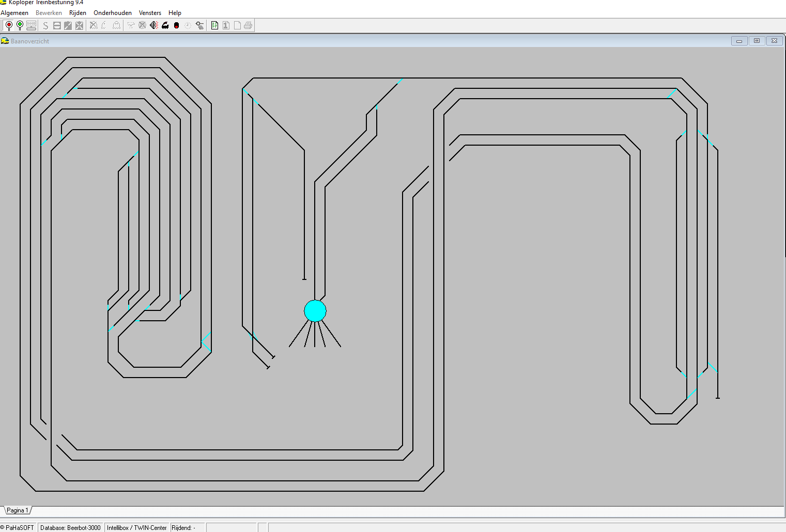The width and height of the screenshot is (786, 532).
Task: Click the Baanoverzicht window title
Action: point(30,41)
